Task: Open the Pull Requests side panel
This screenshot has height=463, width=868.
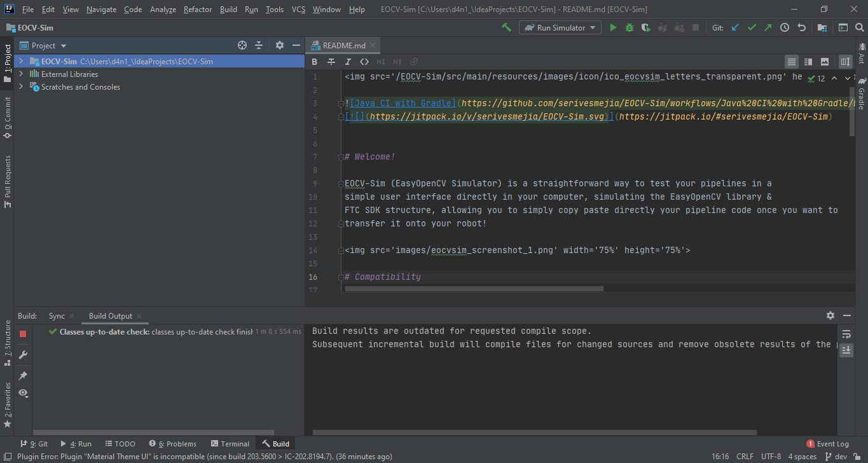Action: tap(7, 181)
